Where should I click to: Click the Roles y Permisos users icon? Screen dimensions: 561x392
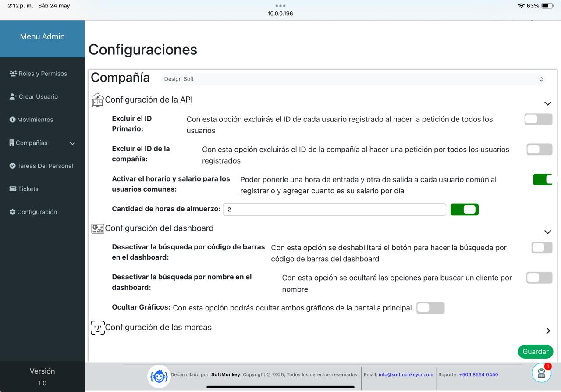tap(13, 74)
